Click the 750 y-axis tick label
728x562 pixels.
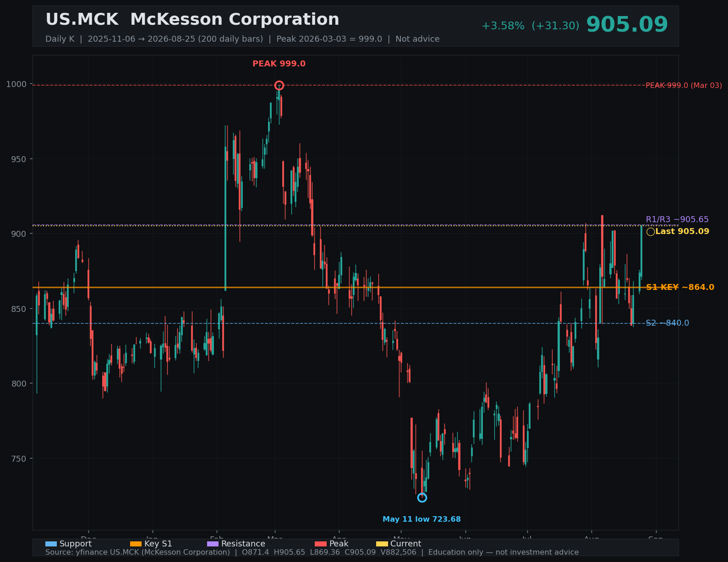19,458
